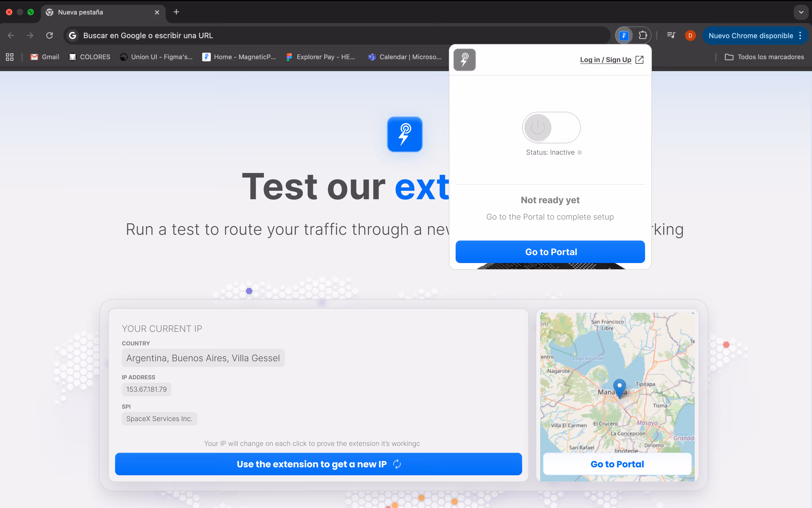Open a new tab with plus button
The height and width of the screenshot is (508, 812).
(176, 12)
